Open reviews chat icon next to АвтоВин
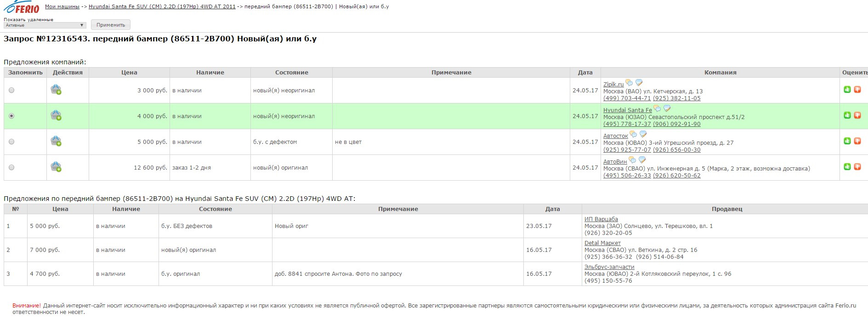Image resolution: width=868 pixels, height=325 pixels. point(632,160)
